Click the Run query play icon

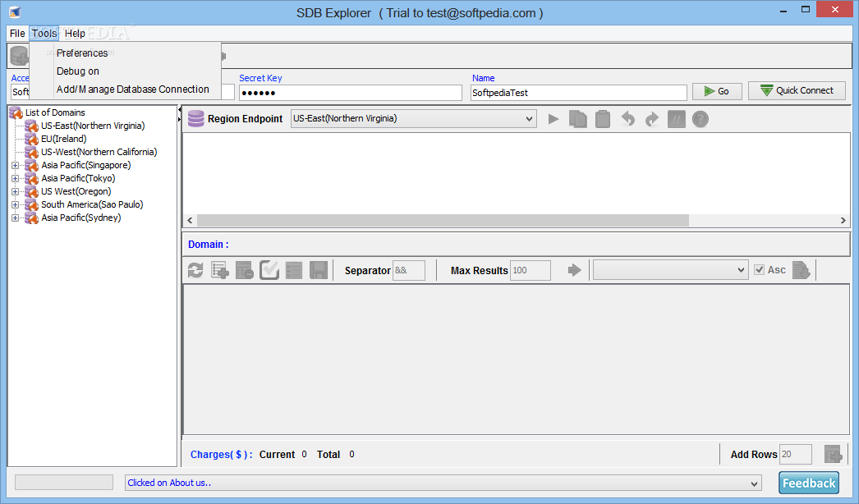(554, 119)
